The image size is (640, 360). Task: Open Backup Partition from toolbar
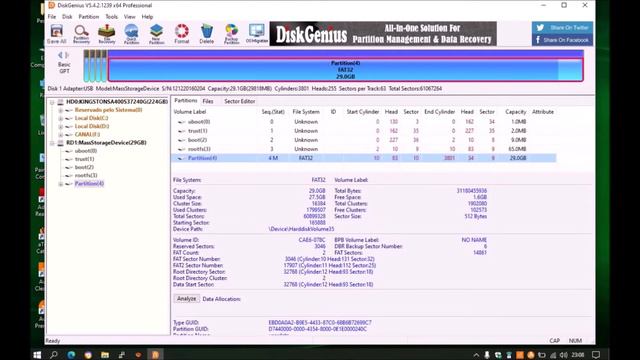231,34
